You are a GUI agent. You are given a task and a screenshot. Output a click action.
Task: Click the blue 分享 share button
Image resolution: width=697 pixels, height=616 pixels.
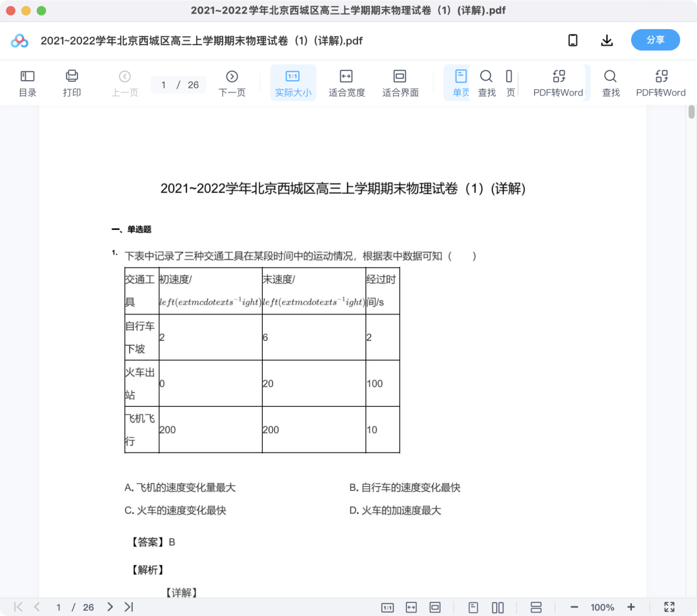[655, 40]
